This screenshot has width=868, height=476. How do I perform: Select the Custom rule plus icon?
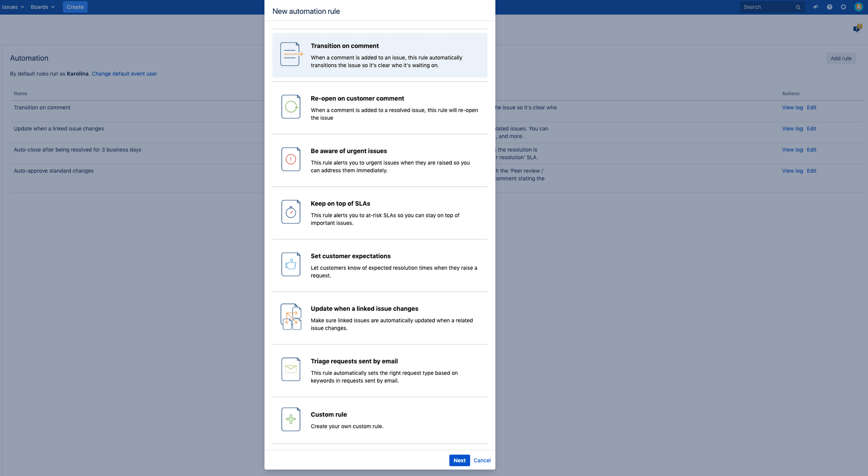coord(290,419)
